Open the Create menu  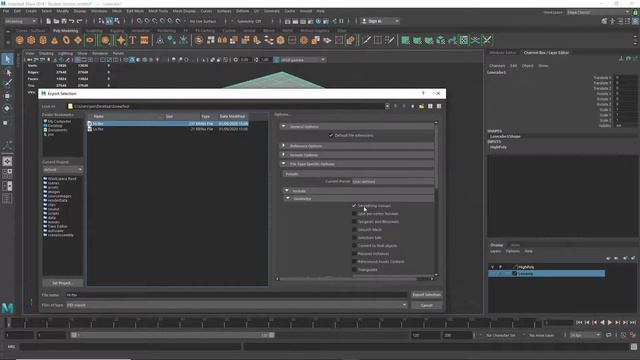point(31,11)
